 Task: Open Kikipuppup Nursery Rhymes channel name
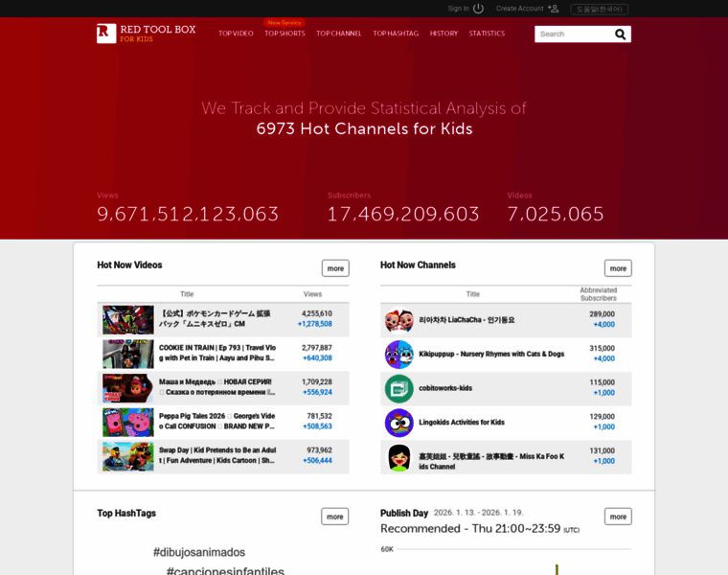(x=491, y=354)
